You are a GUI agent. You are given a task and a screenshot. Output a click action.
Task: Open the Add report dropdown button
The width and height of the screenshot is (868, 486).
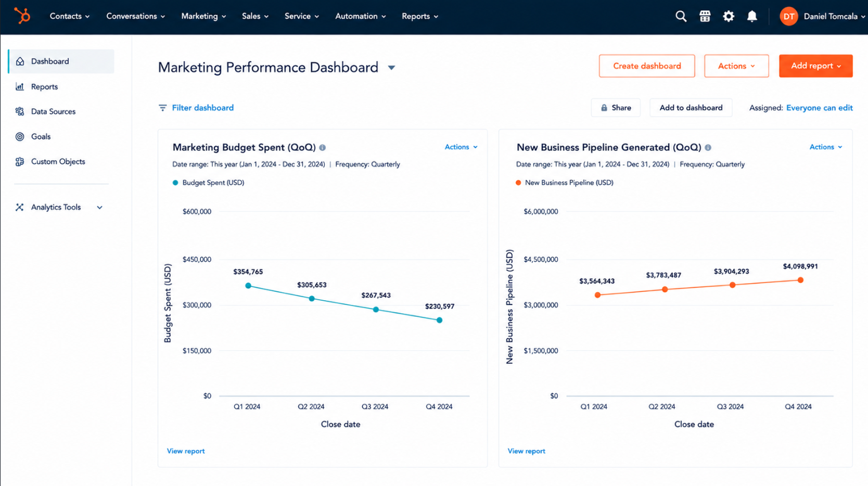point(815,66)
